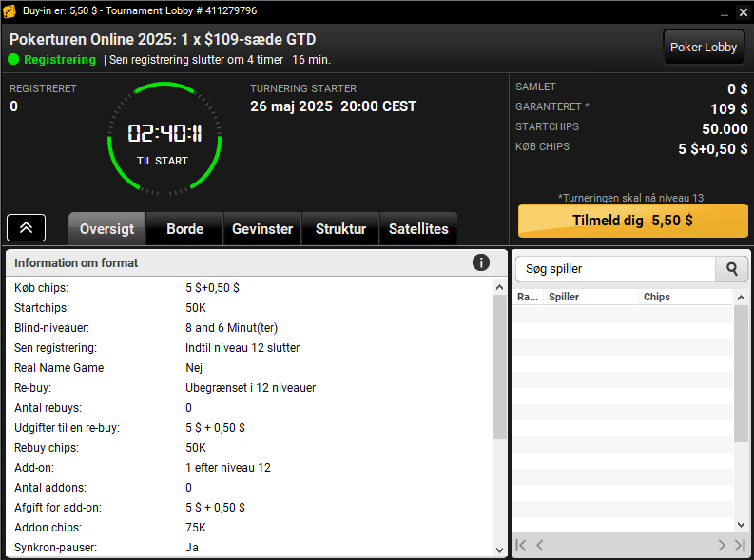Click down arrow of format info scrollbar
This screenshot has width=754, height=560.
click(499, 550)
